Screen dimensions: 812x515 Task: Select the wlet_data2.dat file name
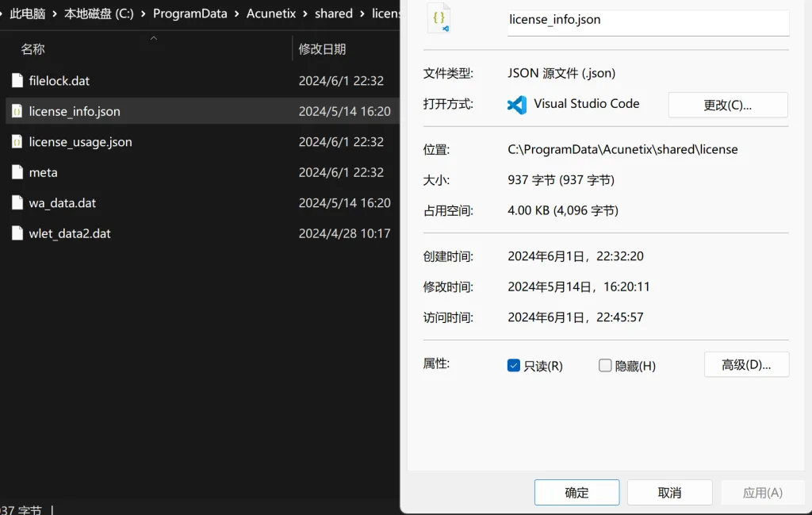[70, 233]
